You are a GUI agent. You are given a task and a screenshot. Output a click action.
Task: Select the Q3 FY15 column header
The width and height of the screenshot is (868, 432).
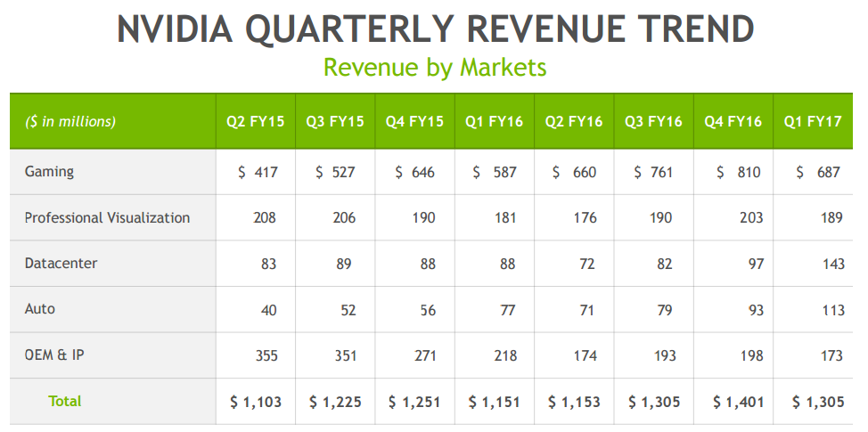[x=335, y=121]
